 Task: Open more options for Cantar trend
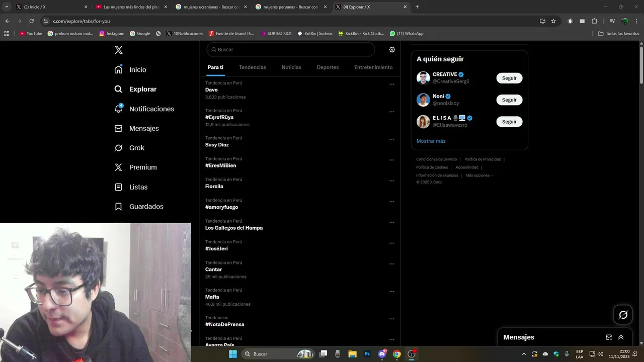coord(392,264)
